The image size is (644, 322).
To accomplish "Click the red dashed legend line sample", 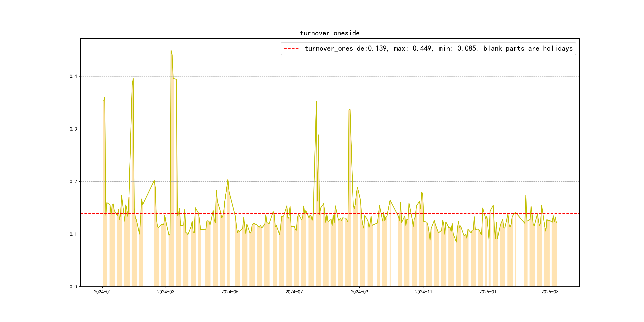I will (291, 48).
